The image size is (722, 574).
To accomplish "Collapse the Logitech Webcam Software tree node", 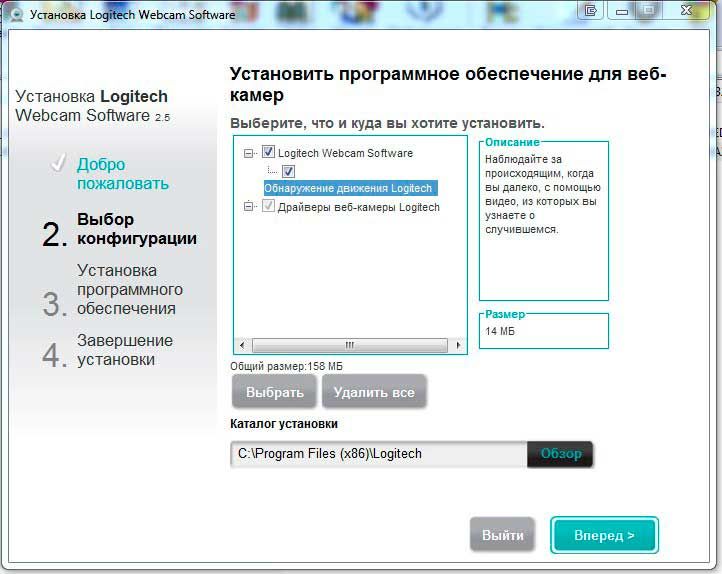I will pos(248,153).
